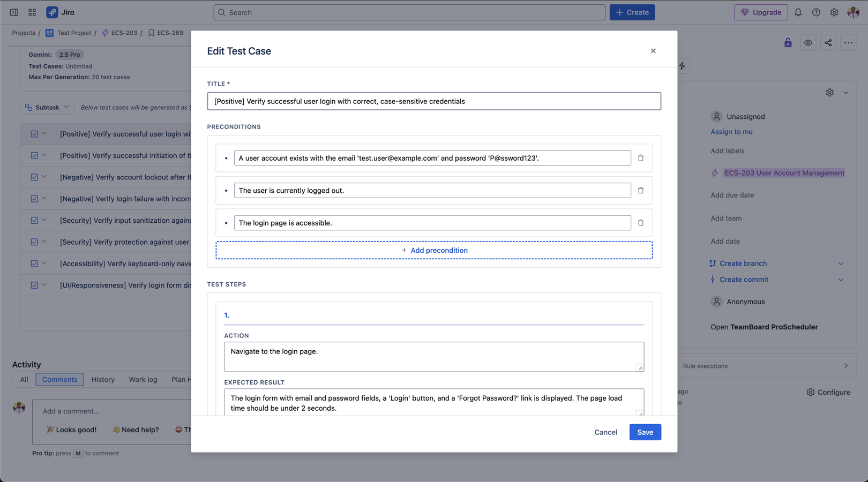Open the notifications bell
Image resolution: width=868 pixels, height=482 pixels.
(x=798, y=12)
